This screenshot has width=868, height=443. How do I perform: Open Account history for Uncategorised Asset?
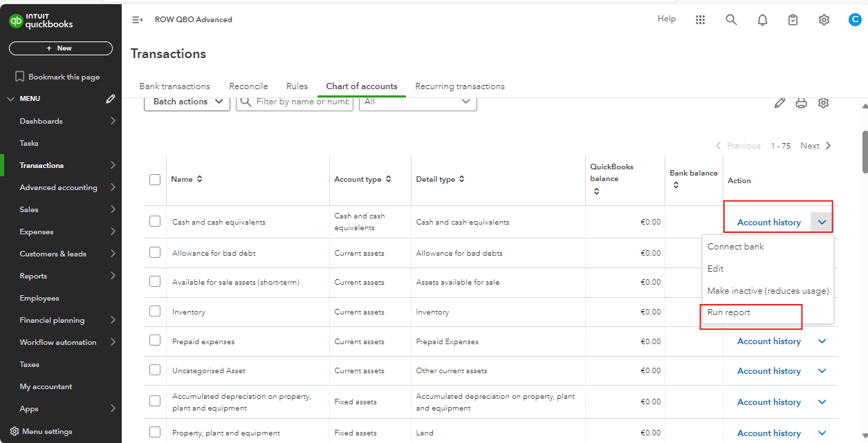768,371
